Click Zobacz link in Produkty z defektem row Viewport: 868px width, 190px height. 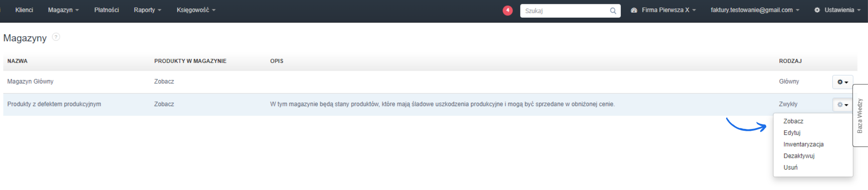[164, 104]
